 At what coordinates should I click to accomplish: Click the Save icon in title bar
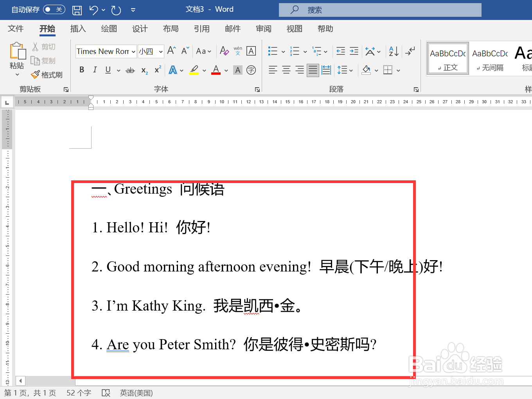[x=77, y=10]
